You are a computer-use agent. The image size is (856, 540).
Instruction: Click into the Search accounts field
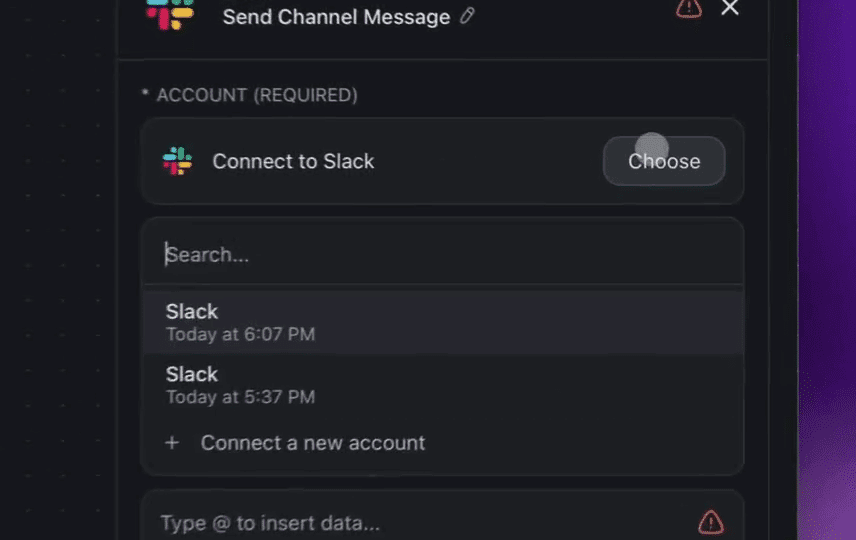[x=442, y=255]
